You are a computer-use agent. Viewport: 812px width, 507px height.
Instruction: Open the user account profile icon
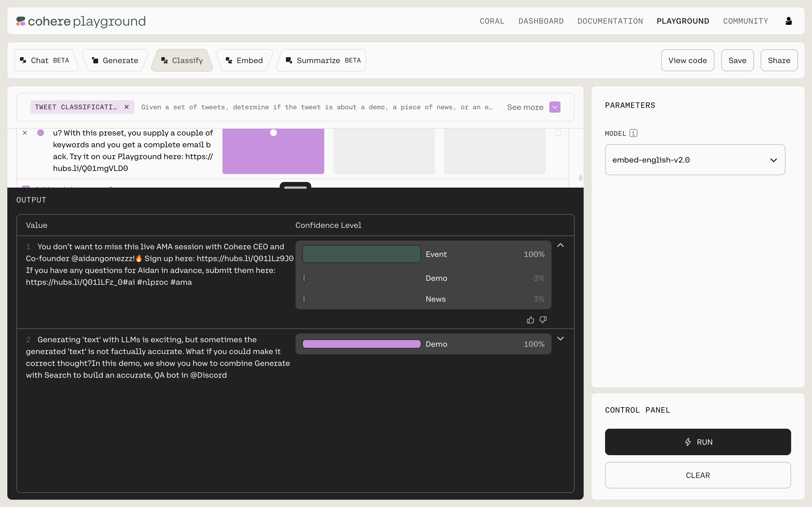coord(789,21)
